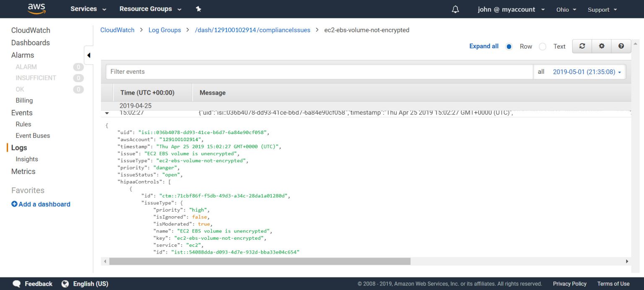Open the Services dropdown menu
The width and height of the screenshot is (644, 290).
coord(88,9)
